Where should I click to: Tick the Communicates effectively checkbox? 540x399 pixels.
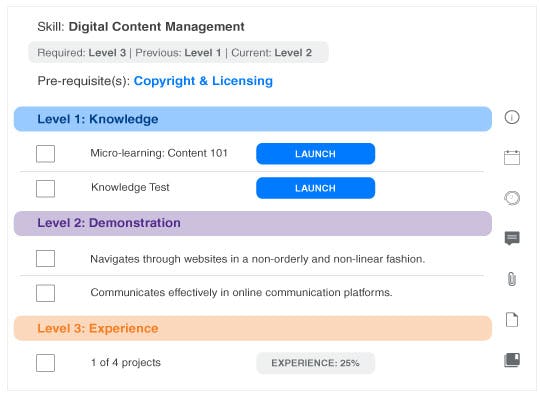click(x=45, y=293)
